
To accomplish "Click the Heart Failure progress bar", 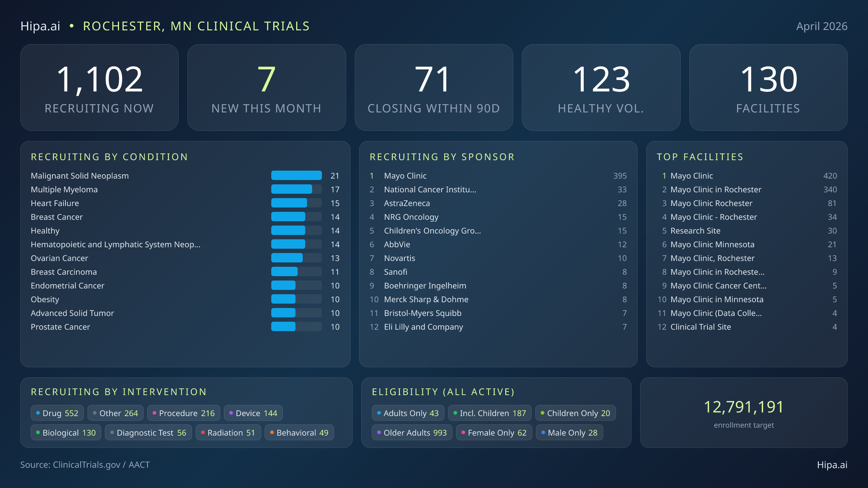I will point(297,203).
